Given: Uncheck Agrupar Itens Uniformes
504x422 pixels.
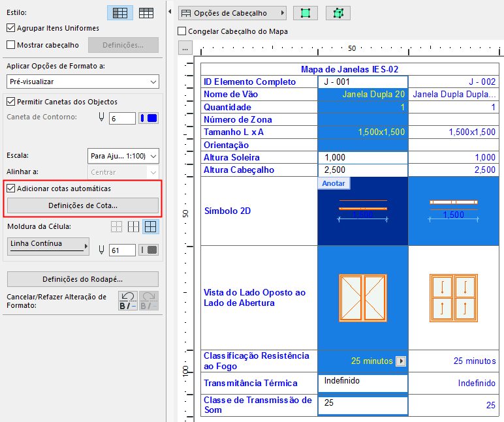Looking at the screenshot, I should tap(10, 28).
